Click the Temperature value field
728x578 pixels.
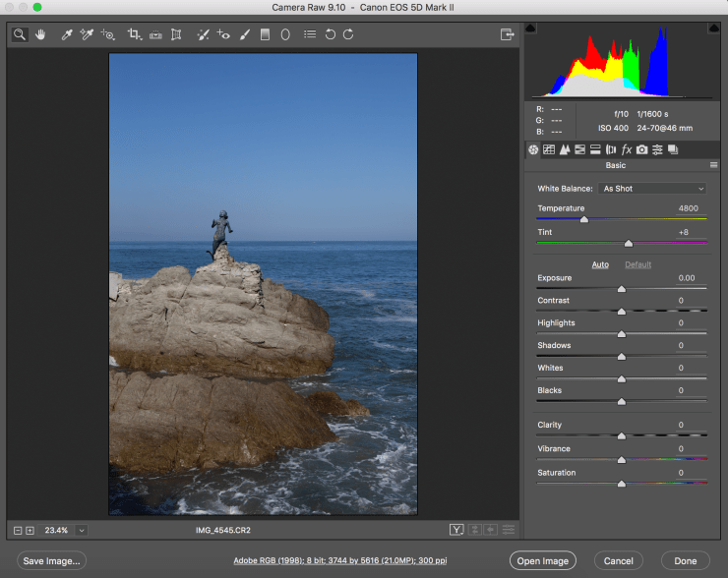pos(689,208)
